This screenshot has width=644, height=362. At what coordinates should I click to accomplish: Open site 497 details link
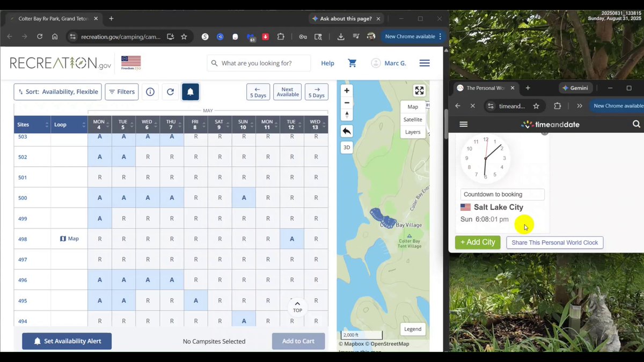click(23, 259)
